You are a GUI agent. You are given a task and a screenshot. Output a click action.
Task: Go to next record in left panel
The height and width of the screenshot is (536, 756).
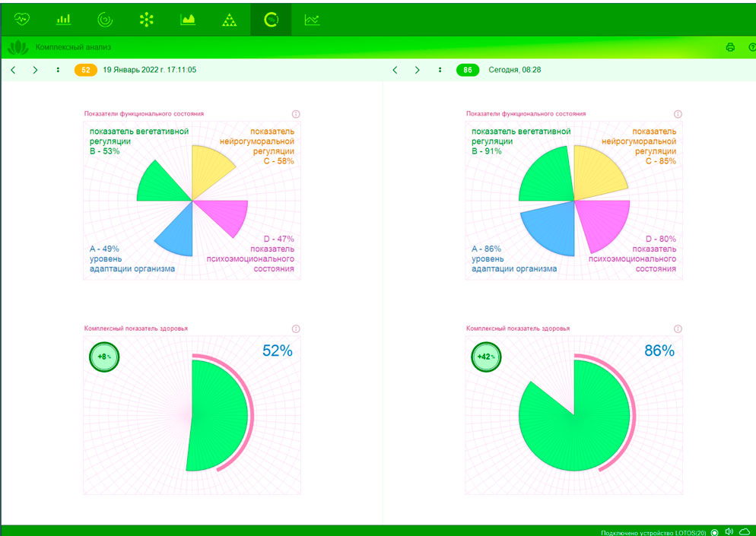pyautogui.click(x=35, y=70)
